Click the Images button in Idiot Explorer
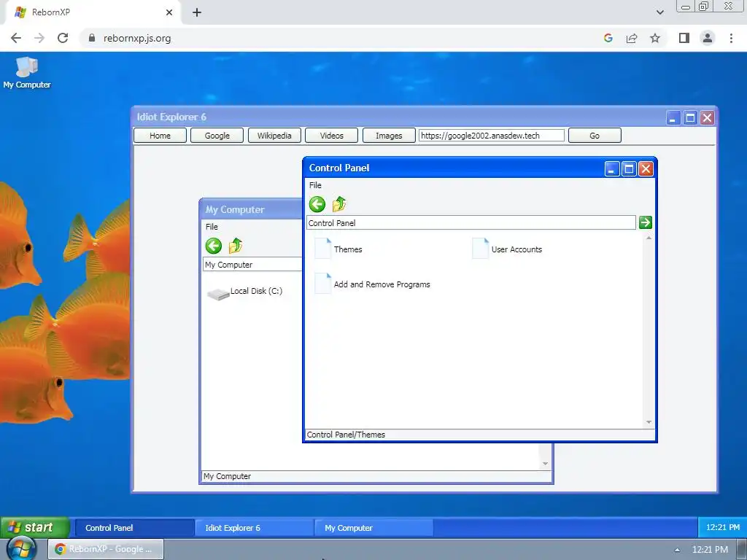The height and width of the screenshot is (560, 747). (x=389, y=136)
